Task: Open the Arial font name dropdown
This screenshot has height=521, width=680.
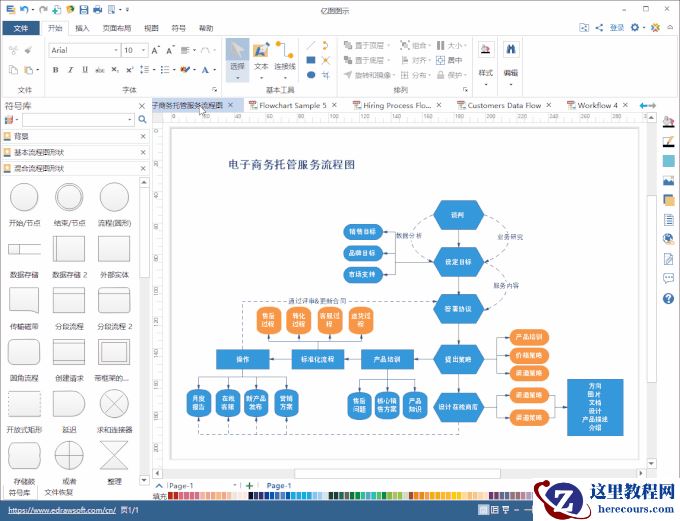Action: point(116,50)
